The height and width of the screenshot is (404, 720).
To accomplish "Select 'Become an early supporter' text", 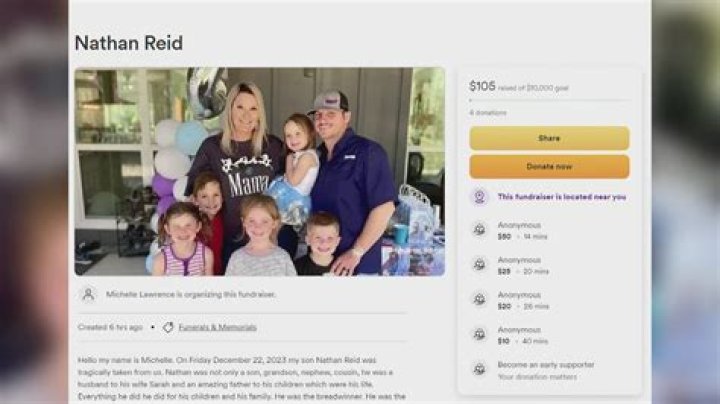I will pyautogui.click(x=546, y=365).
